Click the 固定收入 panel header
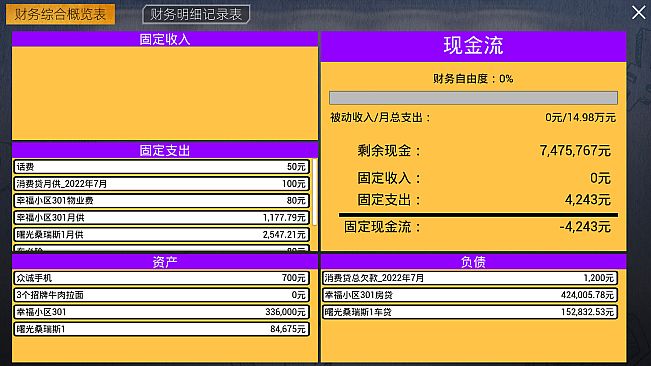The image size is (651, 366). pos(165,39)
